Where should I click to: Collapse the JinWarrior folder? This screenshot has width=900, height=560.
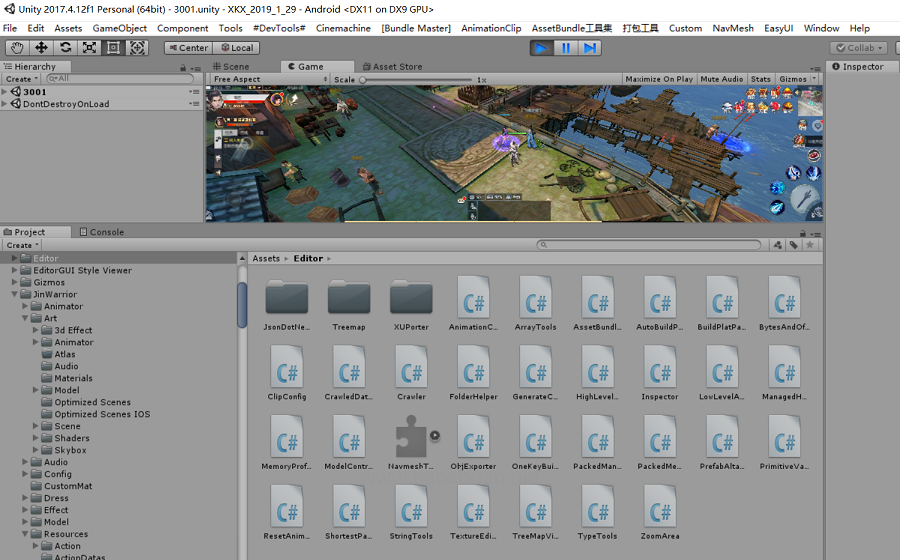click(x=15, y=294)
